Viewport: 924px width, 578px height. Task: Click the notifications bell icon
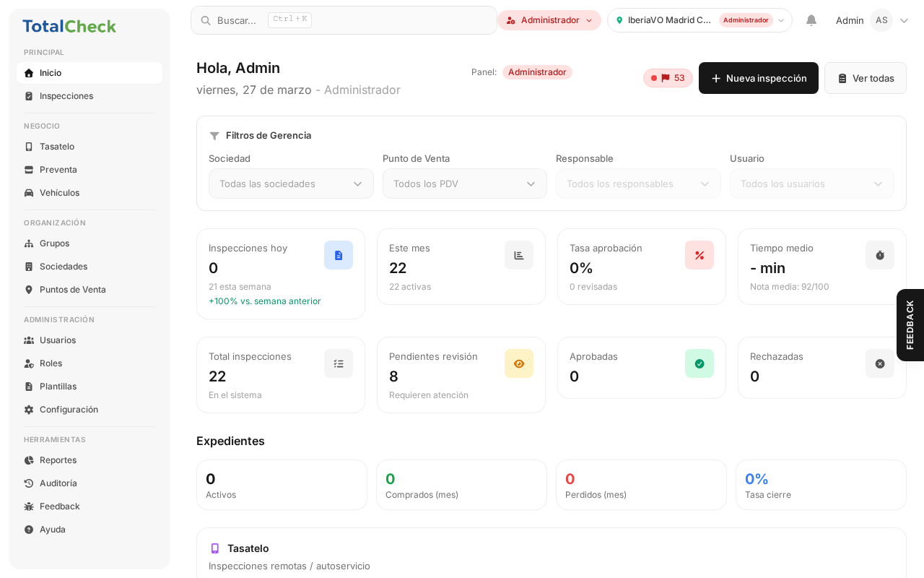(x=811, y=20)
